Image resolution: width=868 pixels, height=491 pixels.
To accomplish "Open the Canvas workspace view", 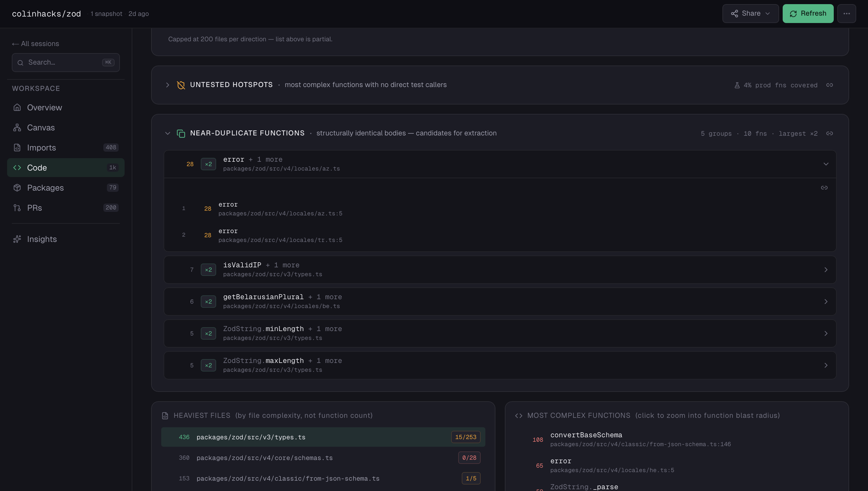I will pyautogui.click(x=66, y=127).
